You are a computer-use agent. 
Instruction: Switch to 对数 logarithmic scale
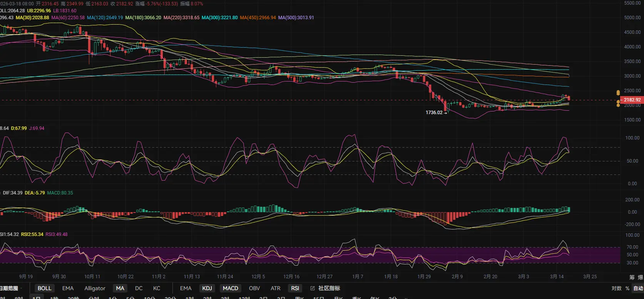pyautogui.click(x=616, y=288)
